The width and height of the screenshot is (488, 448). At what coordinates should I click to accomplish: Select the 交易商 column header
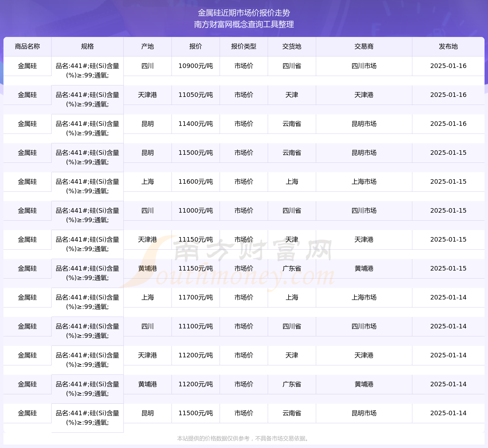click(x=364, y=46)
